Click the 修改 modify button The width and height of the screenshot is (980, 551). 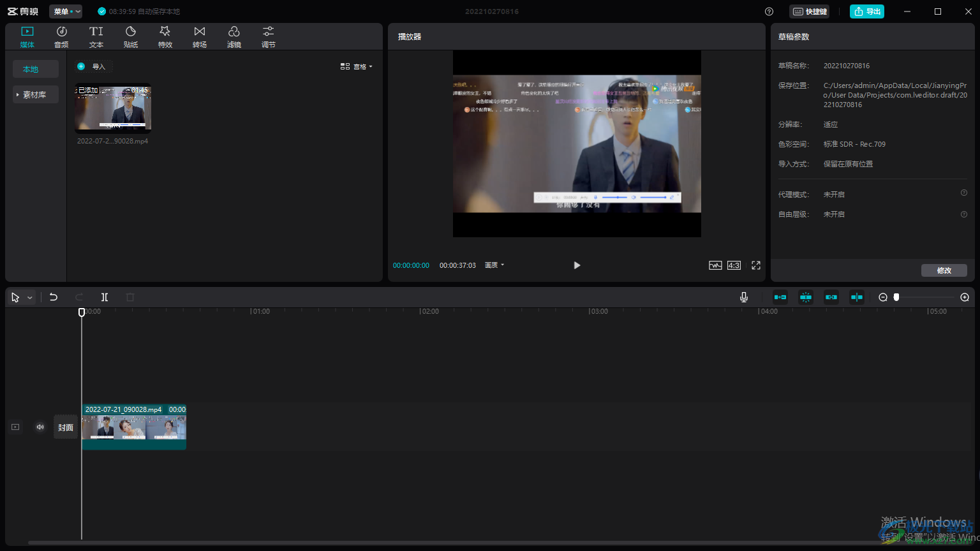coord(944,270)
